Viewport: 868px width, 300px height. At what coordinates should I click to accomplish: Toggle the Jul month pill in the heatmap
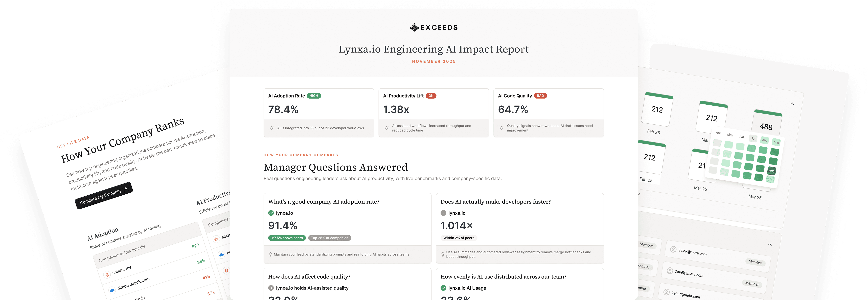(x=753, y=139)
